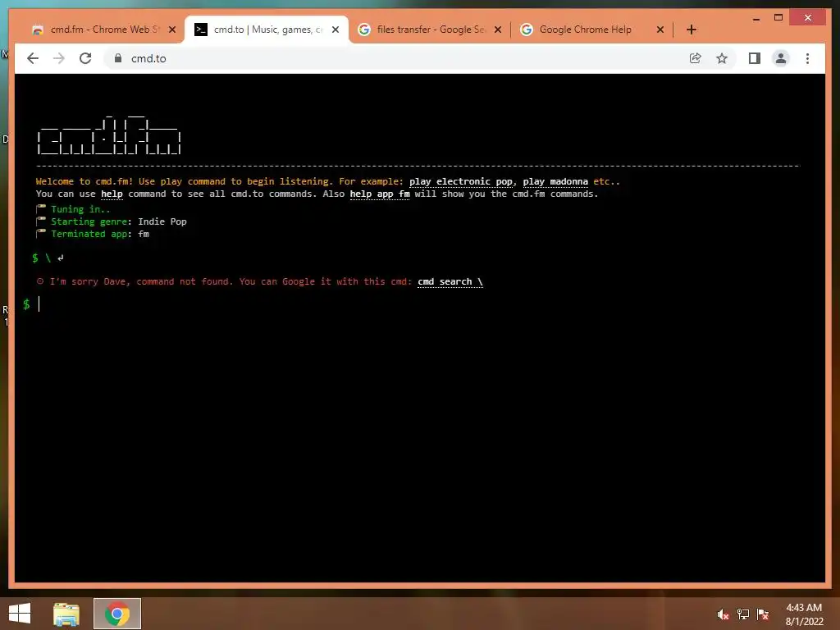The height and width of the screenshot is (630, 840).
Task: Open File Explorer from the taskbar
Action: click(x=66, y=614)
